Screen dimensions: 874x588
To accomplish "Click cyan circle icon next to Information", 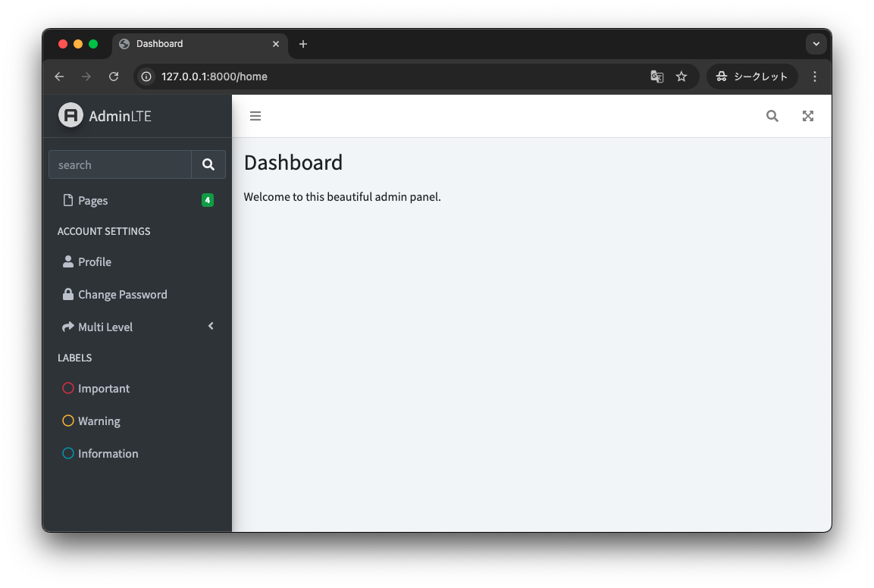I will coord(68,453).
